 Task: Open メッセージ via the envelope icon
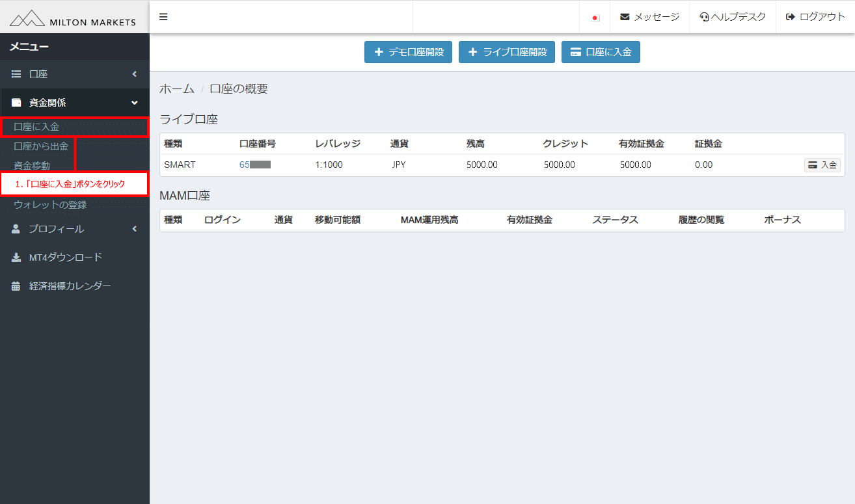click(625, 16)
